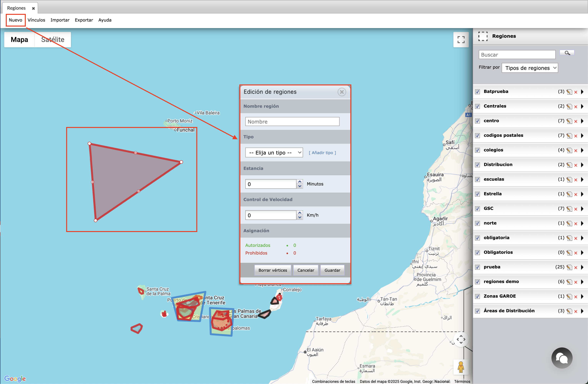
Task: Close the Edición de regiones dialog
Action: coord(342,92)
